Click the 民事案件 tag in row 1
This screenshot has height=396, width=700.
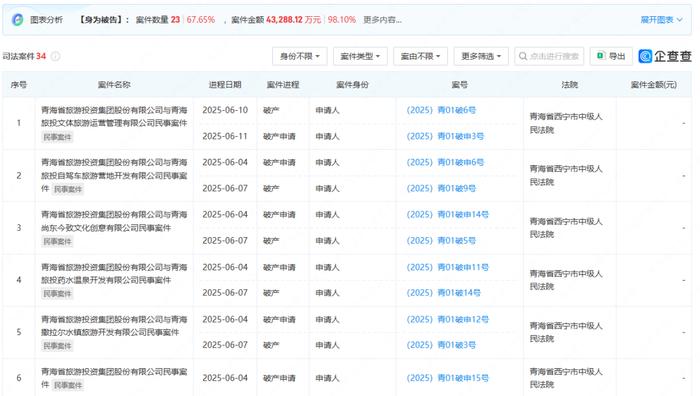coord(57,137)
